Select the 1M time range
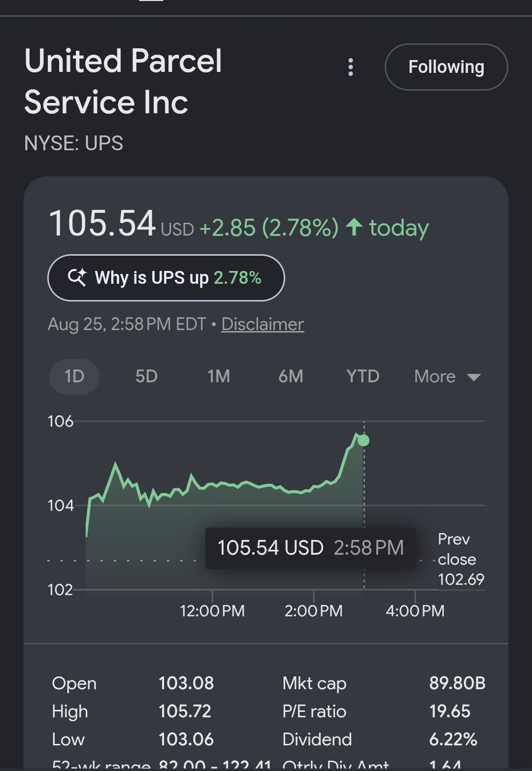Screen dimensions: 532x771 point(219,376)
